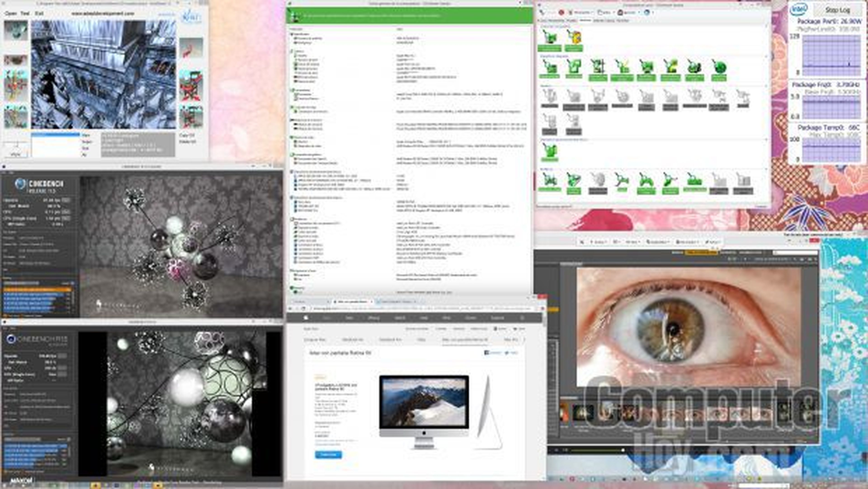Run the CPU test in Cinebench R15
The width and height of the screenshot is (868, 489).
[x=62, y=368]
